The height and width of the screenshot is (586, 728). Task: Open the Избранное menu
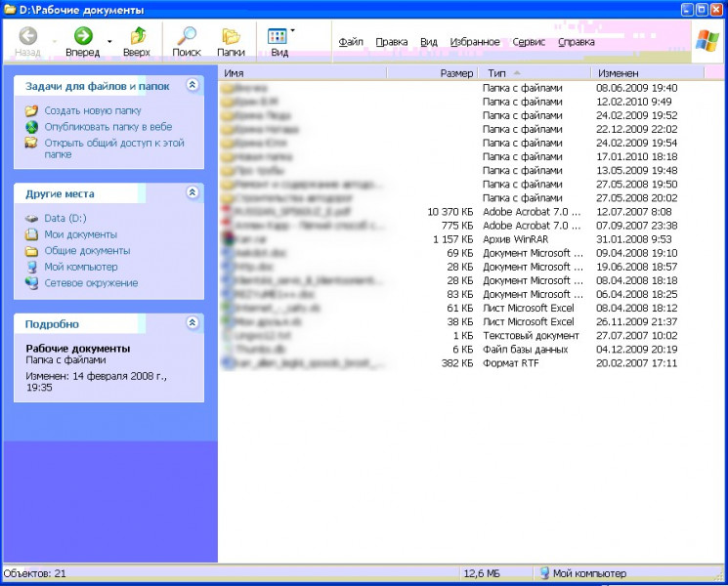pyautogui.click(x=475, y=42)
